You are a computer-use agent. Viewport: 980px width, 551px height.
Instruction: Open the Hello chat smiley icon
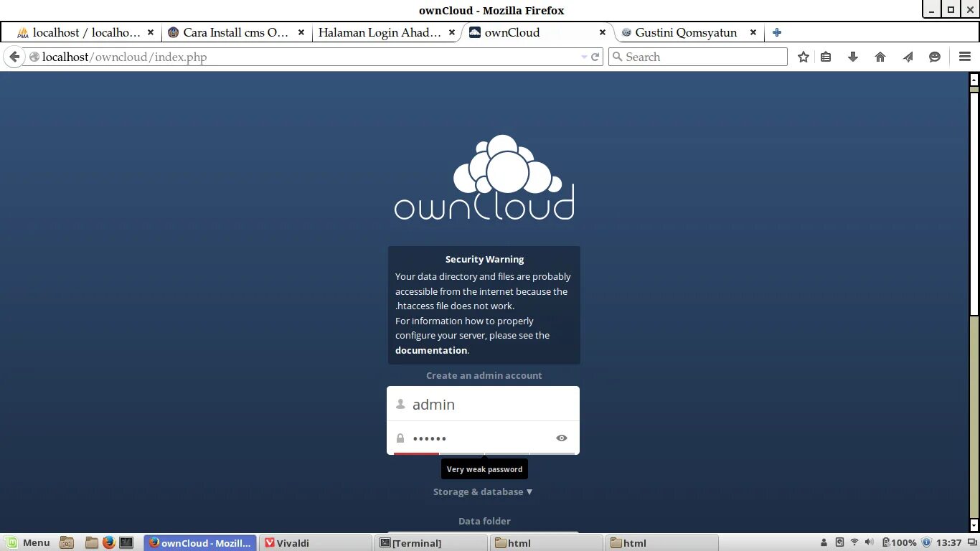935,57
